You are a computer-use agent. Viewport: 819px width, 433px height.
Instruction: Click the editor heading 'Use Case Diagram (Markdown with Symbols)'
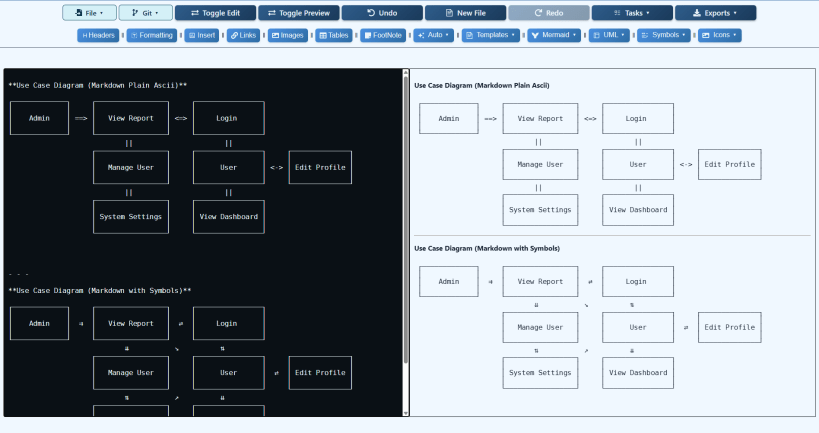100,290
